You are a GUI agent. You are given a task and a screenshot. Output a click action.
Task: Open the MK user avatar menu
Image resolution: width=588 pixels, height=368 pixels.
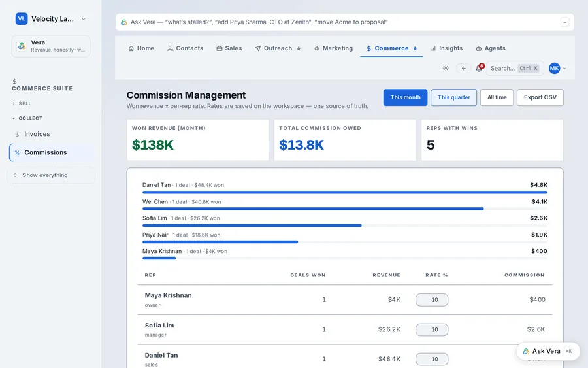pyautogui.click(x=557, y=68)
